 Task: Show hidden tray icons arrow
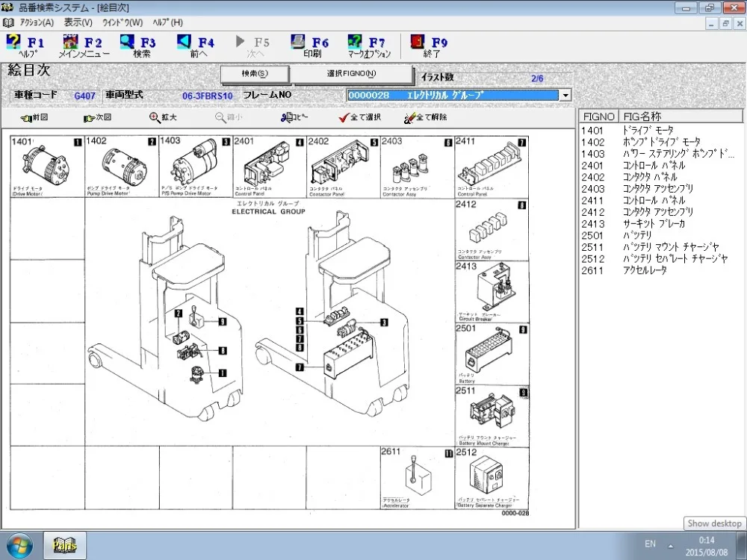pos(671,546)
